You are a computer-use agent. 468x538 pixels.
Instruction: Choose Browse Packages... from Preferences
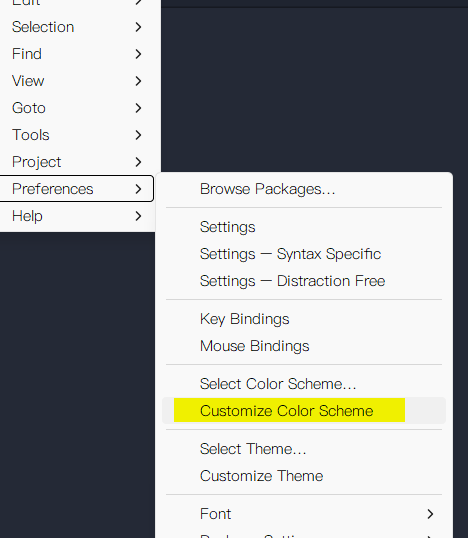tap(304, 189)
